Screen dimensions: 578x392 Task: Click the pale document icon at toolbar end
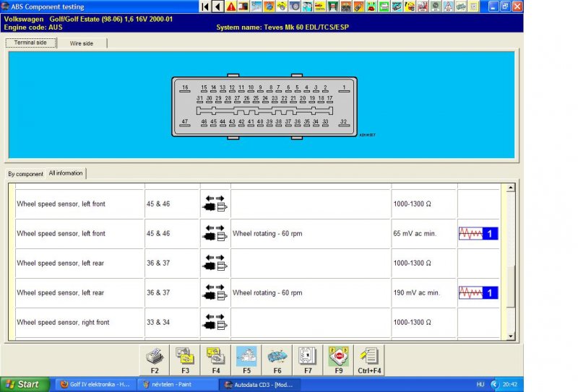473,6
